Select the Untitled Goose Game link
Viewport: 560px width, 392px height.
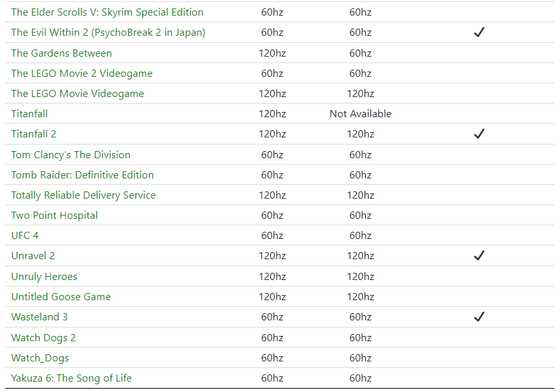(61, 297)
